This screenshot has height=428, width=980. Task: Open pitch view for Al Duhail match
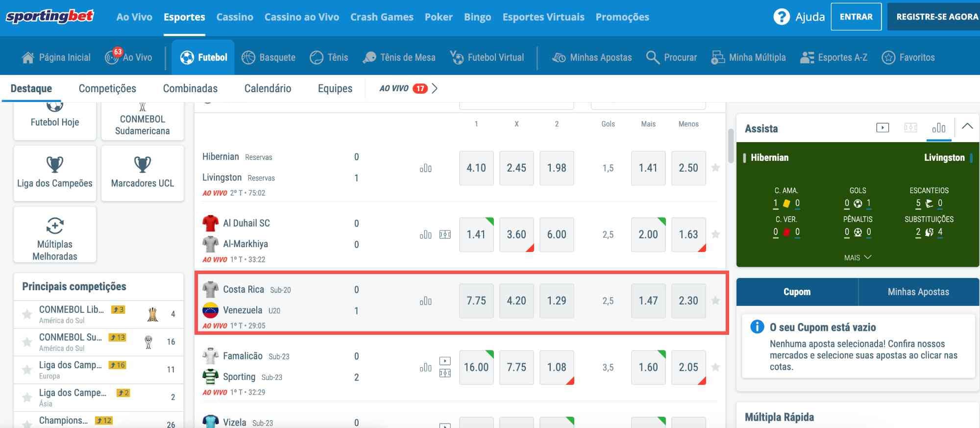(x=445, y=234)
